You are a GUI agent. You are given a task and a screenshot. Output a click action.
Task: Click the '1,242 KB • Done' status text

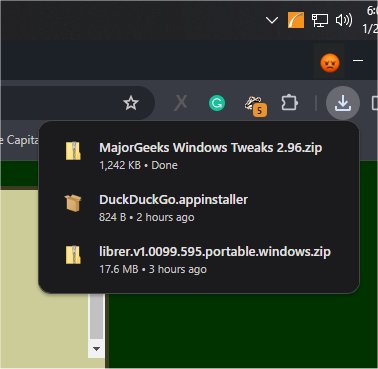[138, 165]
